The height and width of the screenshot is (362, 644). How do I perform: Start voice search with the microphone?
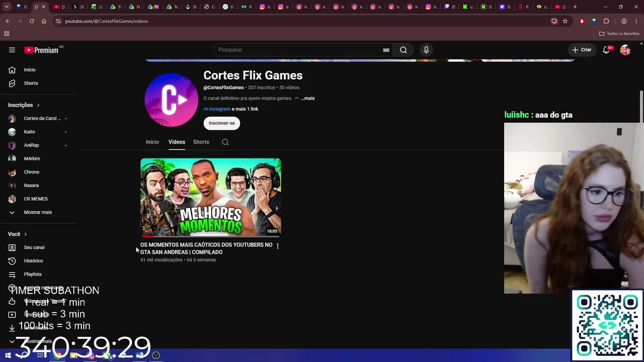(x=426, y=50)
